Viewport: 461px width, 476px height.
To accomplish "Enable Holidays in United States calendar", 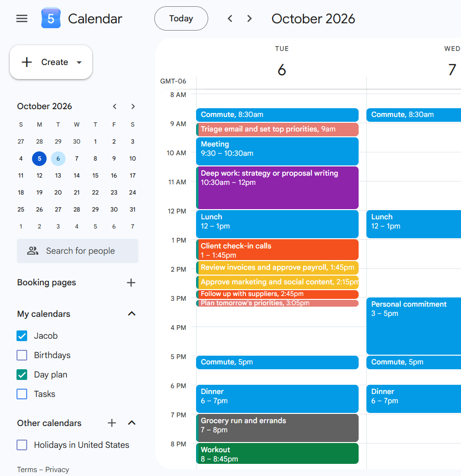I will click(22, 445).
